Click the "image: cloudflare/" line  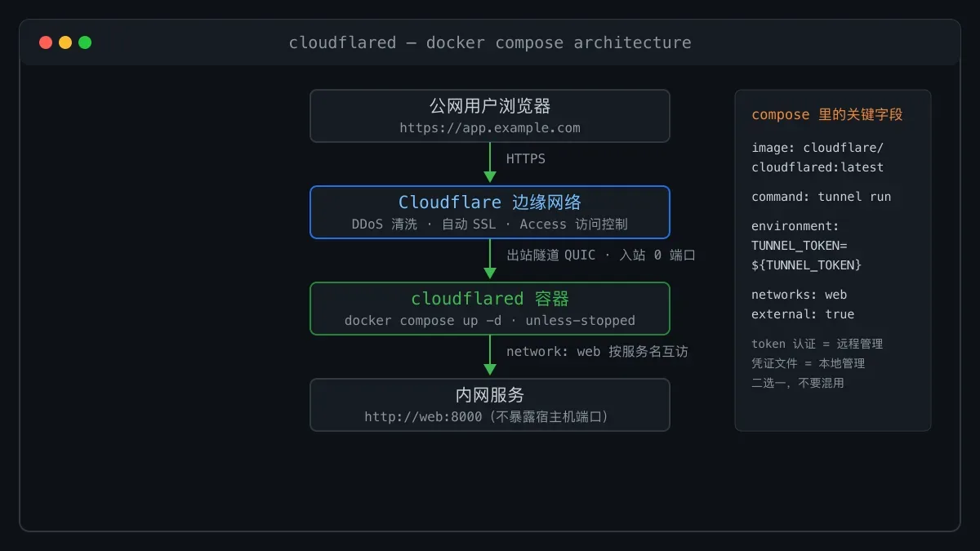click(x=817, y=148)
